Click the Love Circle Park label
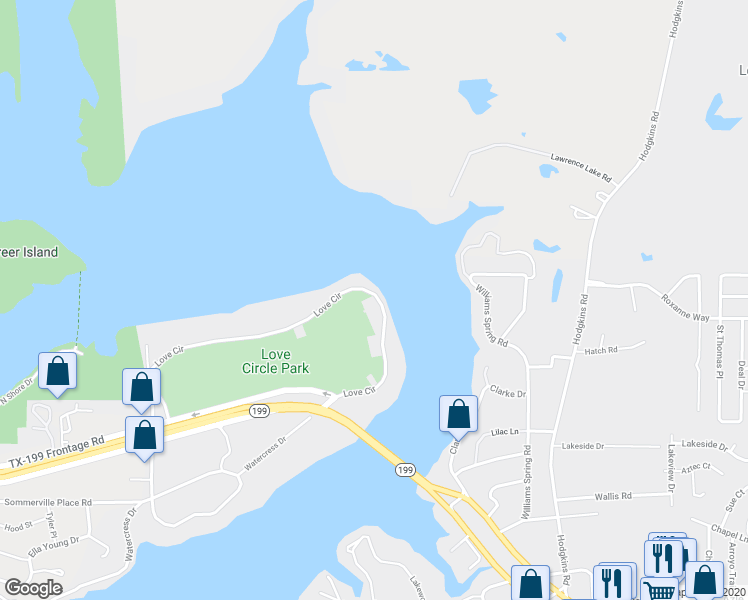 tap(276, 361)
